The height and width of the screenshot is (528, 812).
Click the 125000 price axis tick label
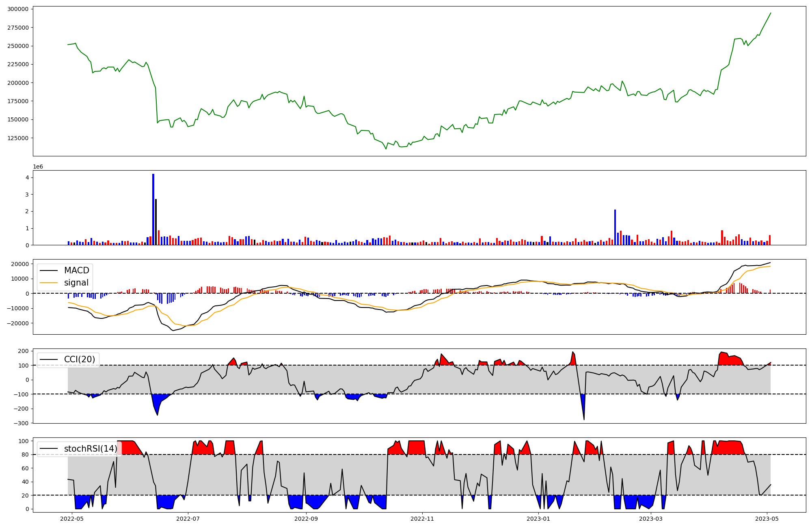point(18,138)
